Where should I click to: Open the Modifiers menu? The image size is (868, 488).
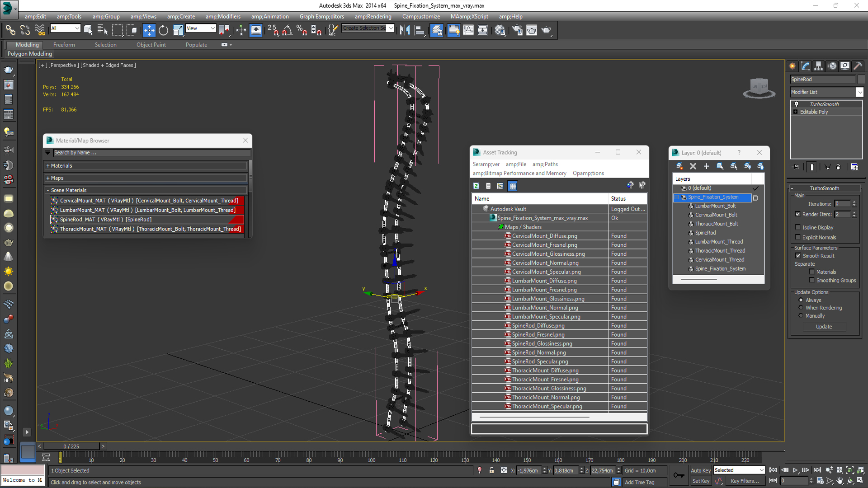click(x=223, y=16)
